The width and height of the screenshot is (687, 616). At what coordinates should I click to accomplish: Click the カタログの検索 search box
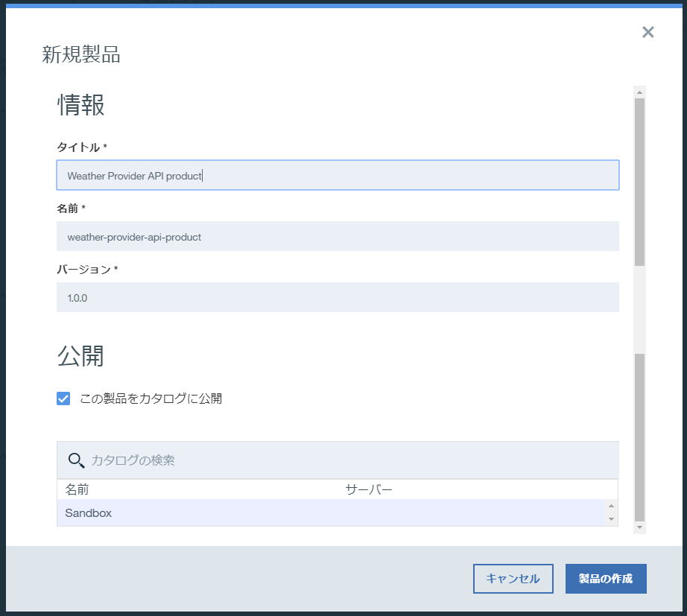tap(338, 460)
